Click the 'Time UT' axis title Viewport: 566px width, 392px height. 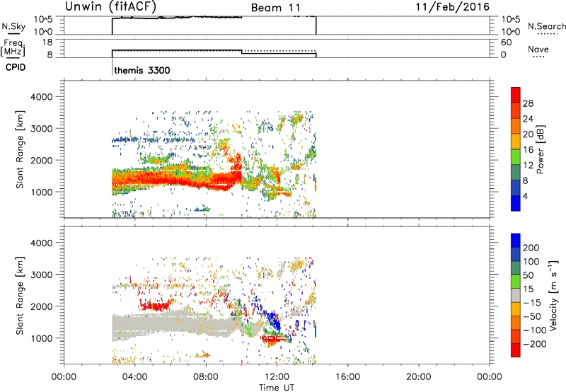tap(277, 388)
